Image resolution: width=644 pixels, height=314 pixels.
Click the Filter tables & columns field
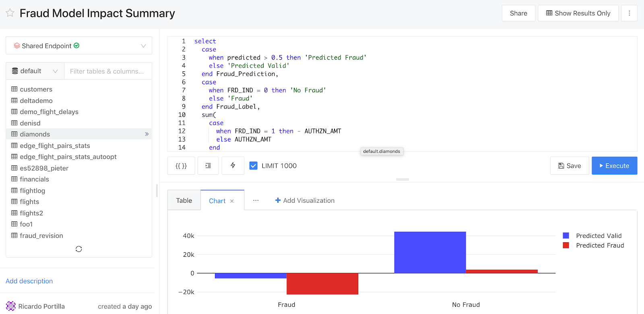[x=107, y=71]
